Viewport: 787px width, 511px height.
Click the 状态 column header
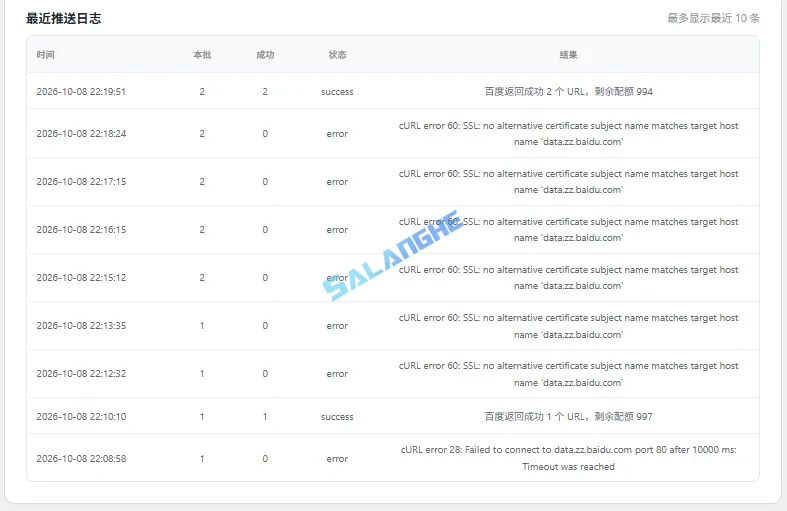click(x=337, y=55)
